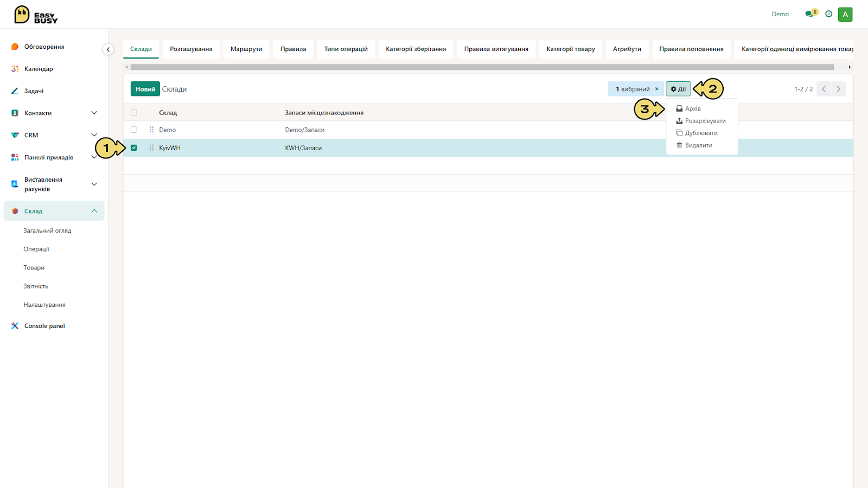Click the Console panel icon
The image size is (868, 488).
(x=15, y=326)
